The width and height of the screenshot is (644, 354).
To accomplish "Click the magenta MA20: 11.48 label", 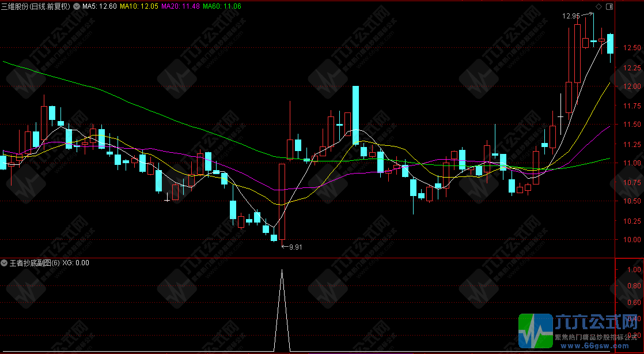I will (180, 7).
